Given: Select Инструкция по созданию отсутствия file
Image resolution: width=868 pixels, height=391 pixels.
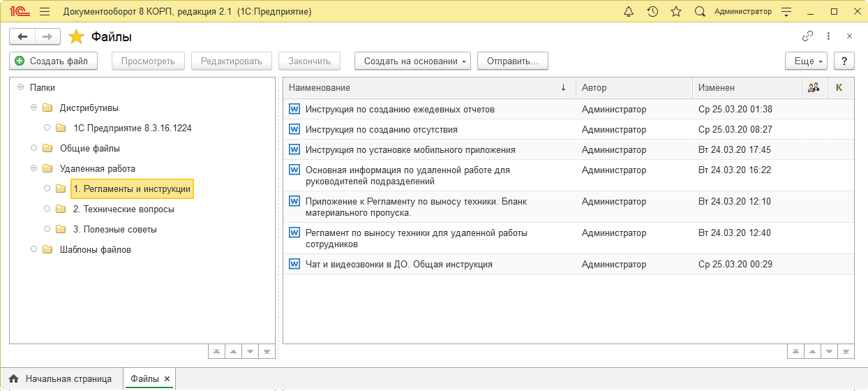Looking at the screenshot, I should click(381, 129).
